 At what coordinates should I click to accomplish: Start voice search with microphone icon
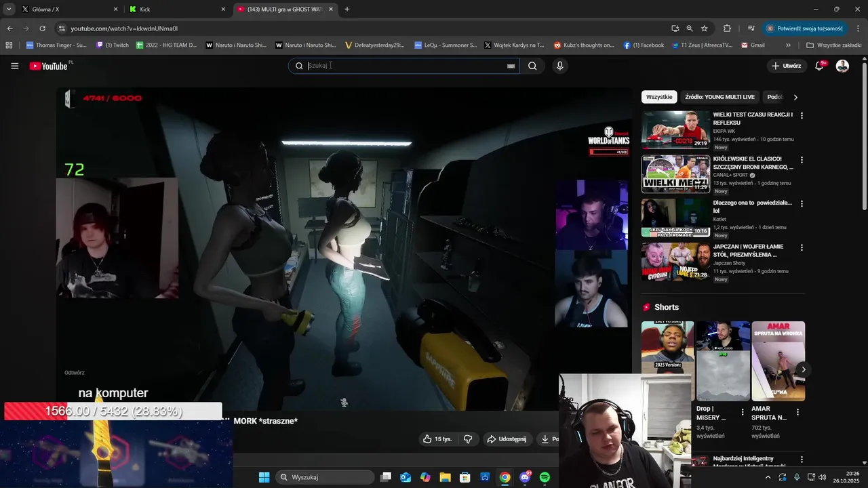(559, 66)
